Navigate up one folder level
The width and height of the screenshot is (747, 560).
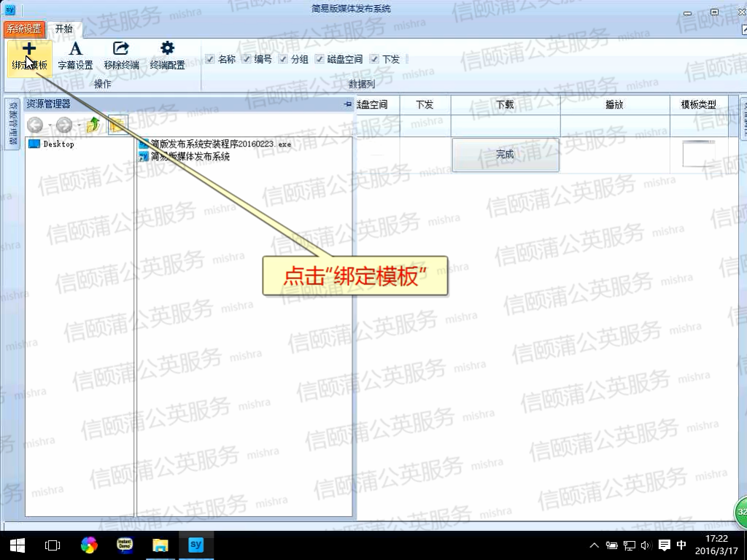click(93, 125)
